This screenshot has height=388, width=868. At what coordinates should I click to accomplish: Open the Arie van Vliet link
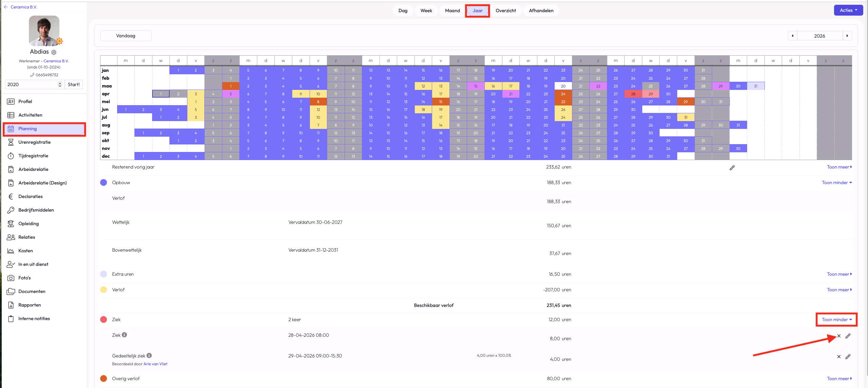[x=155, y=364]
